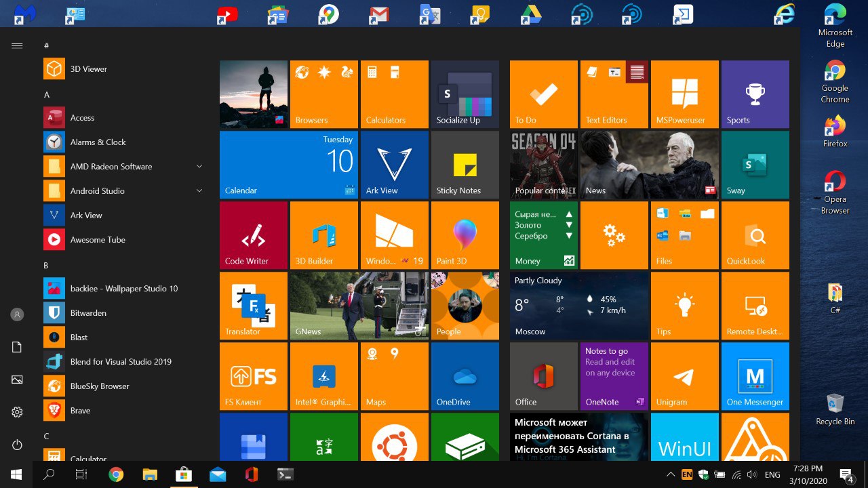Open the Remote Desktop tile
This screenshot has width=868, height=488.
click(755, 306)
